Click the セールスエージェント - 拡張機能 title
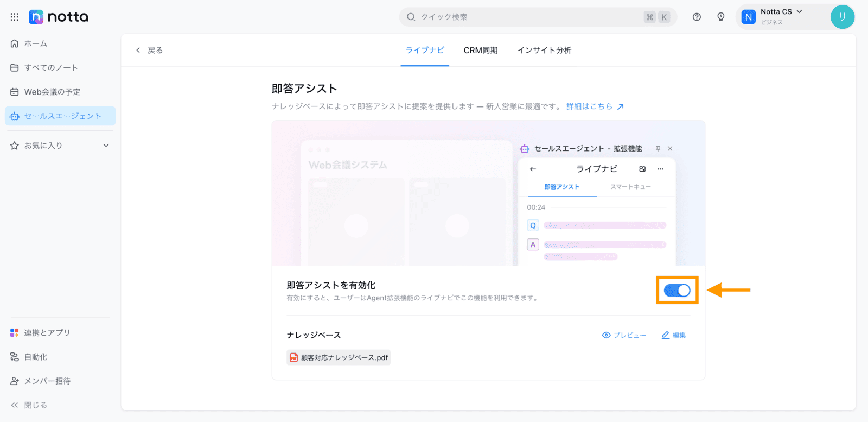This screenshot has height=422, width=868. (x=588, y=148)
